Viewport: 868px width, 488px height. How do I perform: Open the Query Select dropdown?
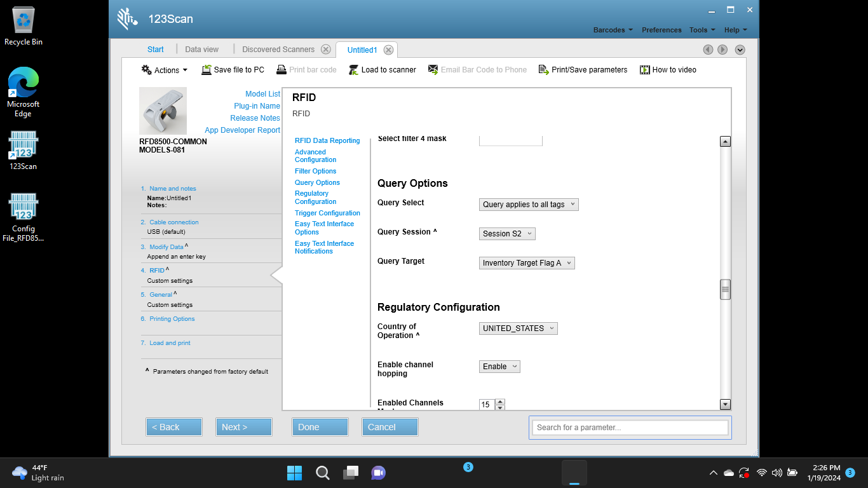coord(529,205)
